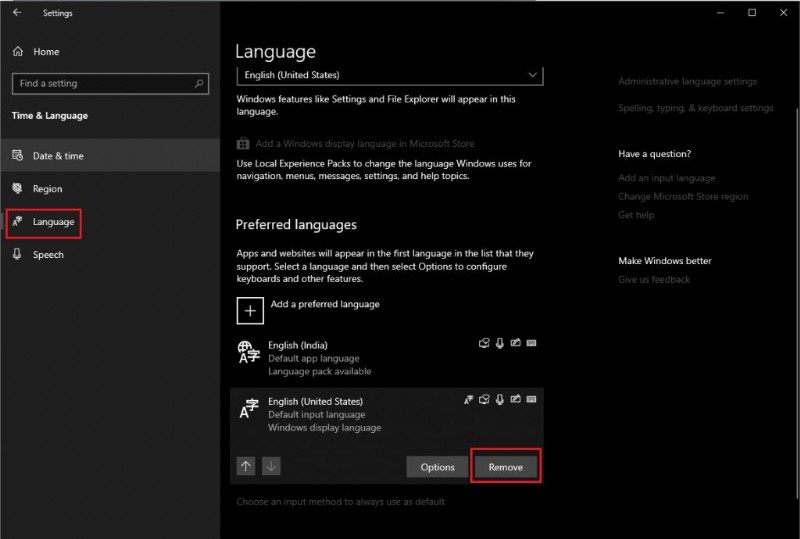Click the Language sidebar icon
Screen dimensions: 800x539
coord(17,221)
